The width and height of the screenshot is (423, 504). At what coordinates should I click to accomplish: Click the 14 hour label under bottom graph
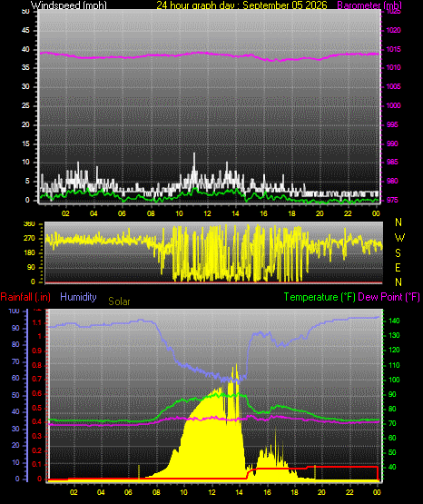(x=239, y=492)
